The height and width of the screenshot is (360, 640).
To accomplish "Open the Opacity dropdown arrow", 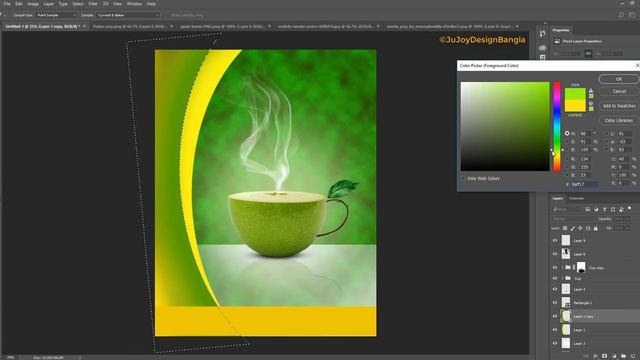I will [629, 219].
